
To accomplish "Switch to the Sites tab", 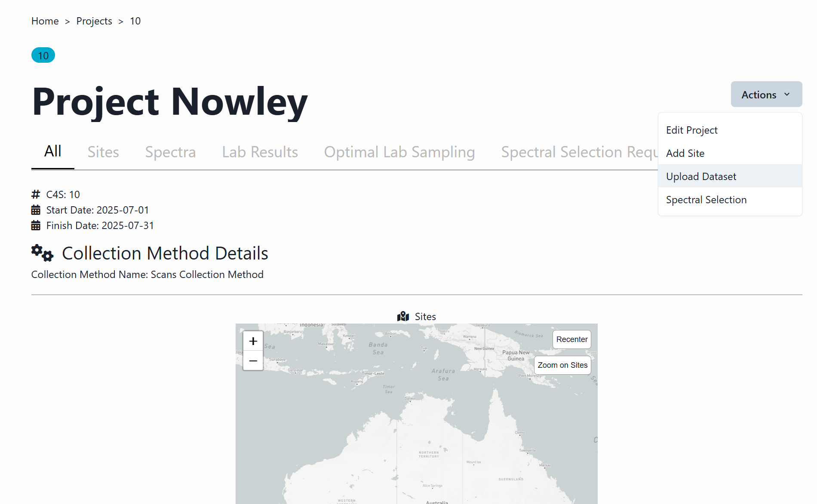I will (x=103, y=152).
